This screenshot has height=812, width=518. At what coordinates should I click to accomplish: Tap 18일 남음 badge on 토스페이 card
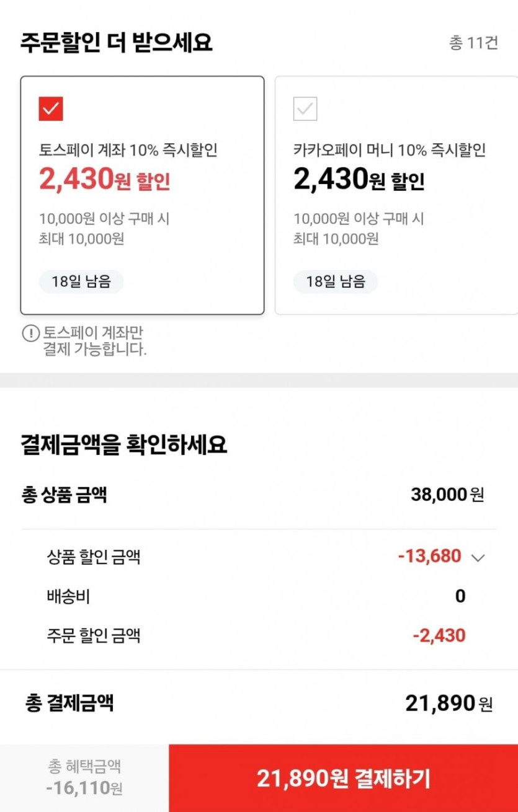coord(81,281)
